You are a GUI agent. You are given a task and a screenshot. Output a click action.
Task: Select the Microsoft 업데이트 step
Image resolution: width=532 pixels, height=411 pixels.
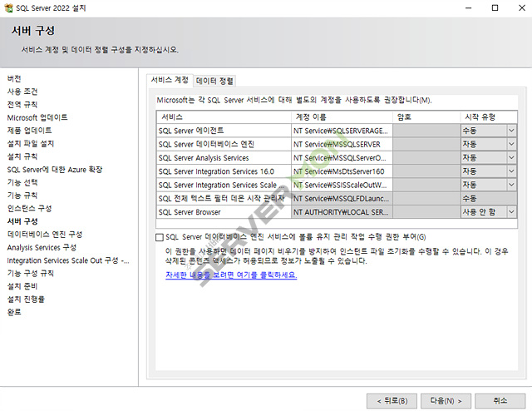click(37, 117)
